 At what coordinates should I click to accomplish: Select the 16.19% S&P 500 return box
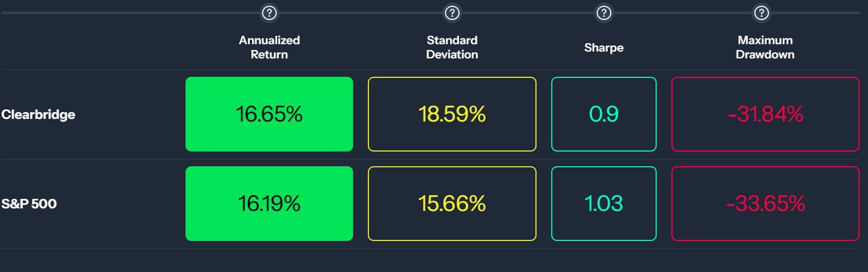269,204
